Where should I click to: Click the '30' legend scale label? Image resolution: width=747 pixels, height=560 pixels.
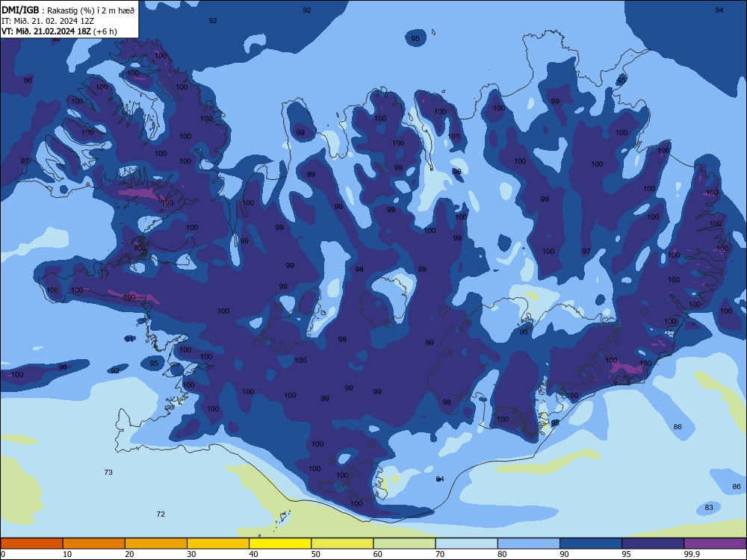(x=191, y=554)
